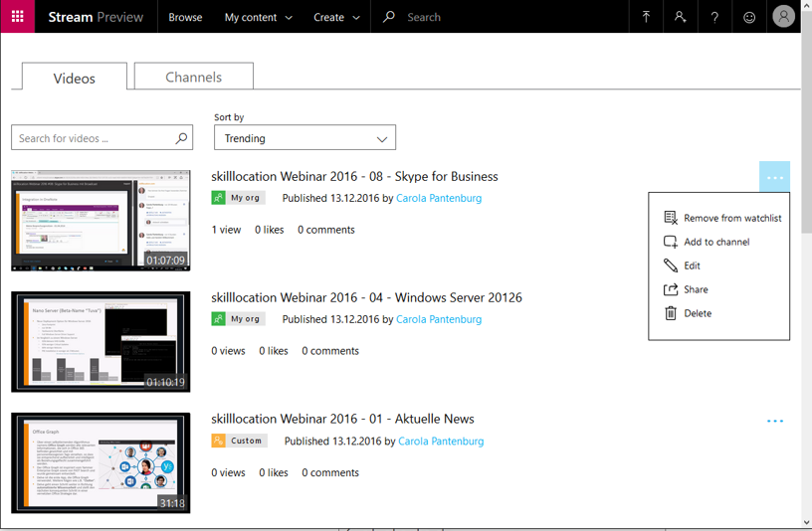Click '0 likes' under Windows Server video
The width and height of the screenshot is (812, 531).
pos(274,351)
